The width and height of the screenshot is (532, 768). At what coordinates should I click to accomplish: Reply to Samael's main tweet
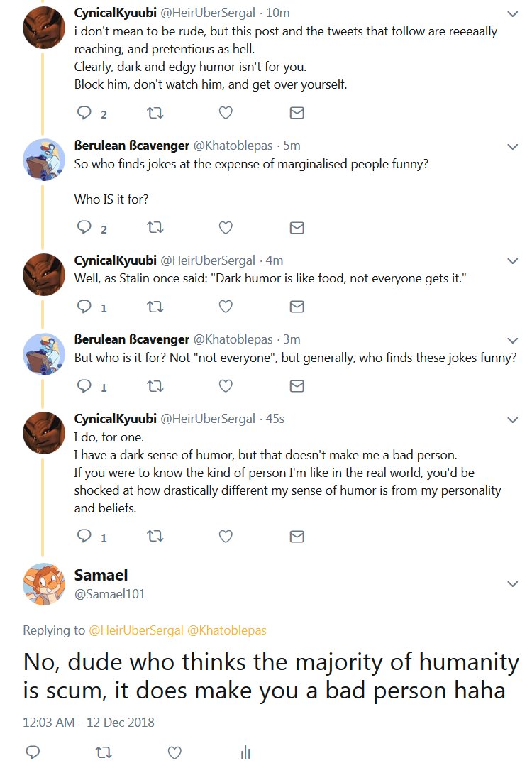33,752
